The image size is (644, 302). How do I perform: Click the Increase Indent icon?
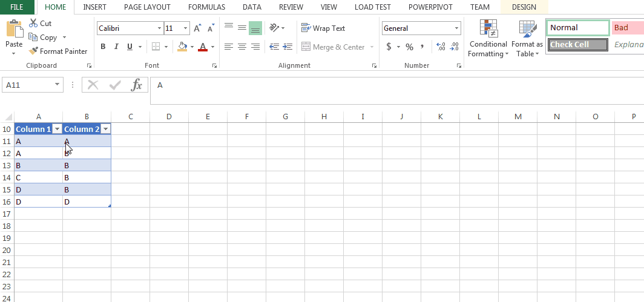point(287,47)
